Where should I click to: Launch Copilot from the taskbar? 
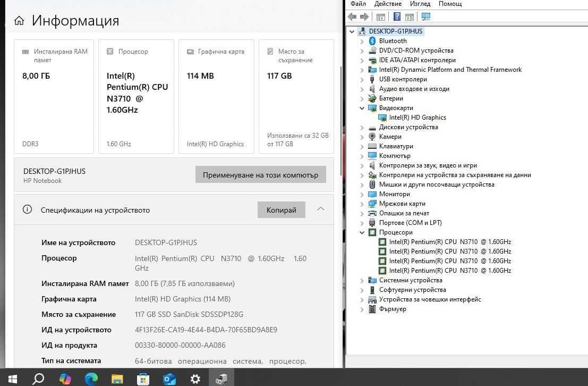coord(65,379)
